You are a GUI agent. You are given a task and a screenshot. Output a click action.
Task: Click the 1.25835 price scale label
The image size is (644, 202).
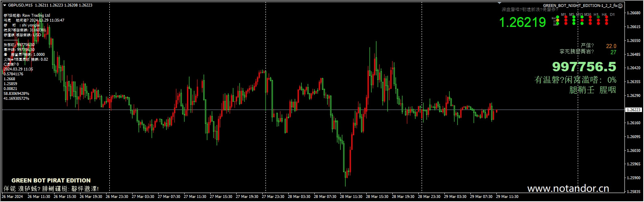point(634,191)
